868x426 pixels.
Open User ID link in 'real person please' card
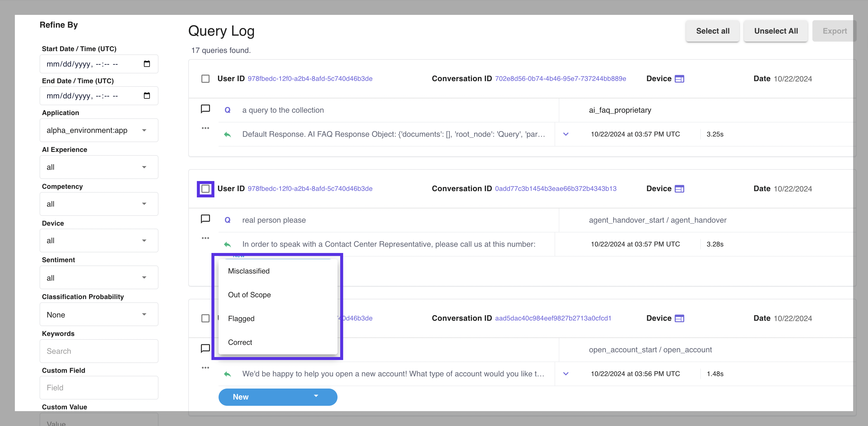tap(310, 188)
